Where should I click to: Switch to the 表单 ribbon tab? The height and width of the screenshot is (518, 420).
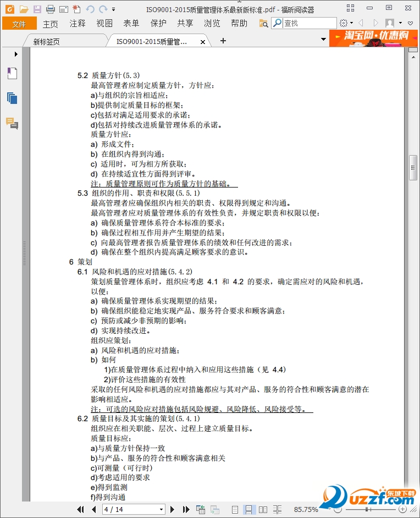131,24
